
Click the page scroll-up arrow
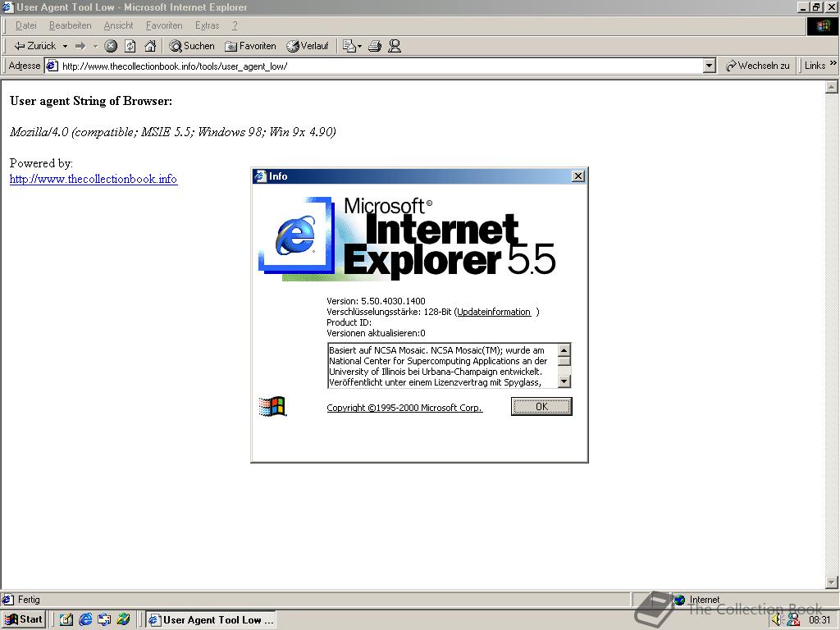[x=832, y=87]
